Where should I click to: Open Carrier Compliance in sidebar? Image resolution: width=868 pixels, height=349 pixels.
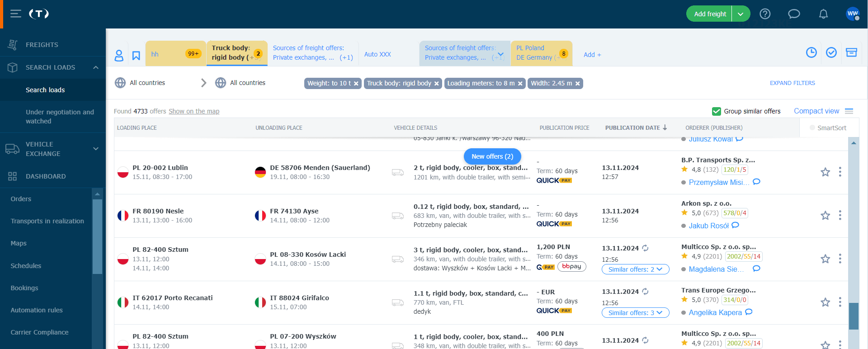pyautogui.click(x=40, y=332)
